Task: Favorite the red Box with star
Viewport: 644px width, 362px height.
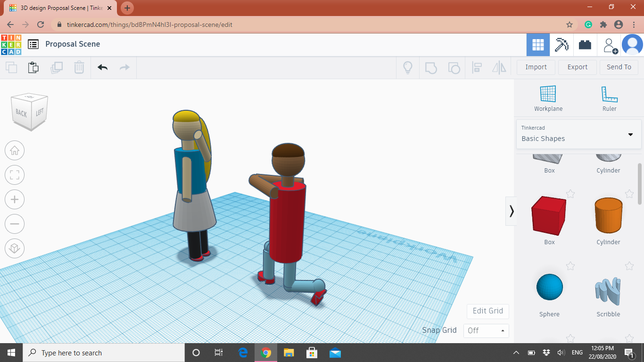Action: [x=570, y=194]
